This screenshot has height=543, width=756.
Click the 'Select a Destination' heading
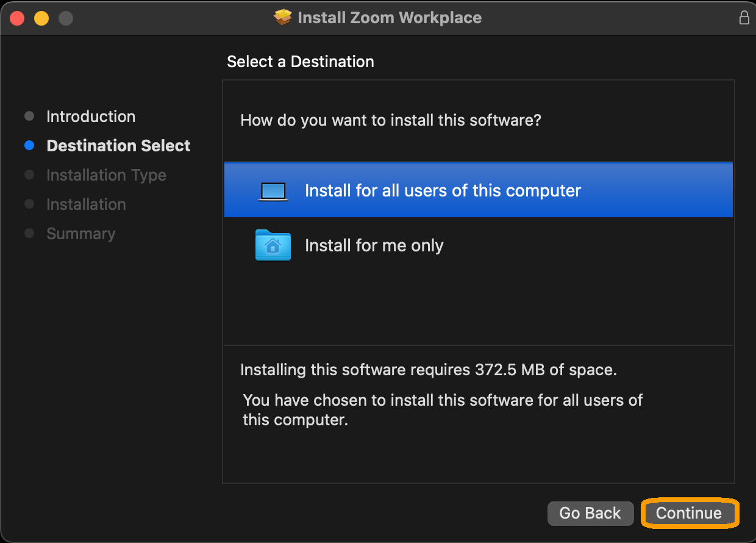pyautogui.click(x=301, y=62)
